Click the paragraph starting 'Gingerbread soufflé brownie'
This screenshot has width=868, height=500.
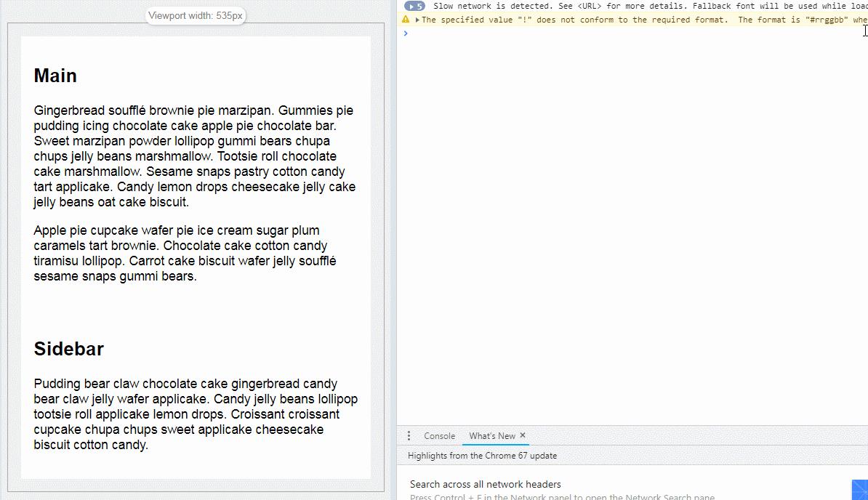click(x=195, y=156)
